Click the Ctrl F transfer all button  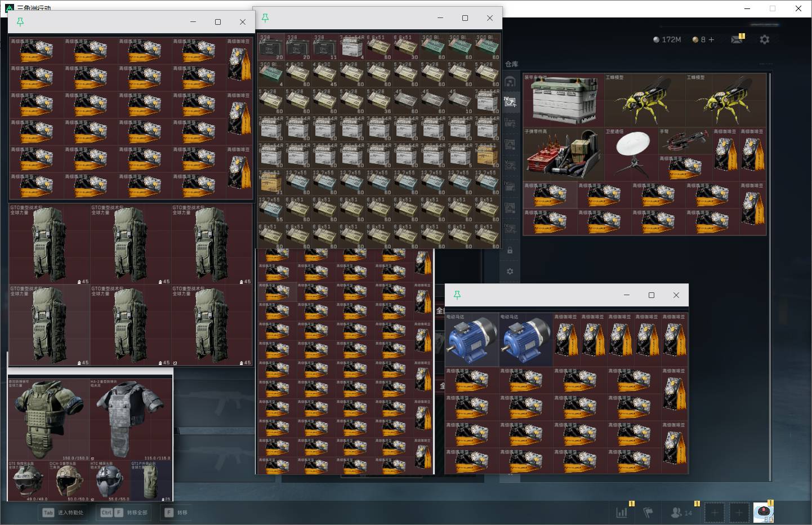pyautogui.click(x=124, y=513)
